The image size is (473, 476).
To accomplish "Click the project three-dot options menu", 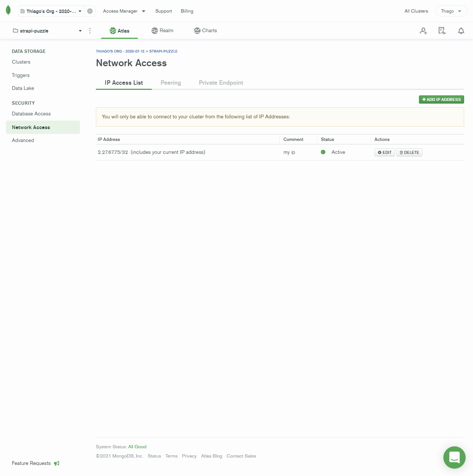I will tap(90, 31).
